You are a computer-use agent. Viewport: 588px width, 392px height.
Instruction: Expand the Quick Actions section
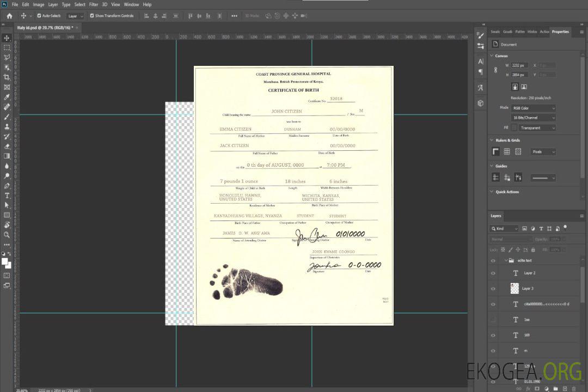point(492,192)
